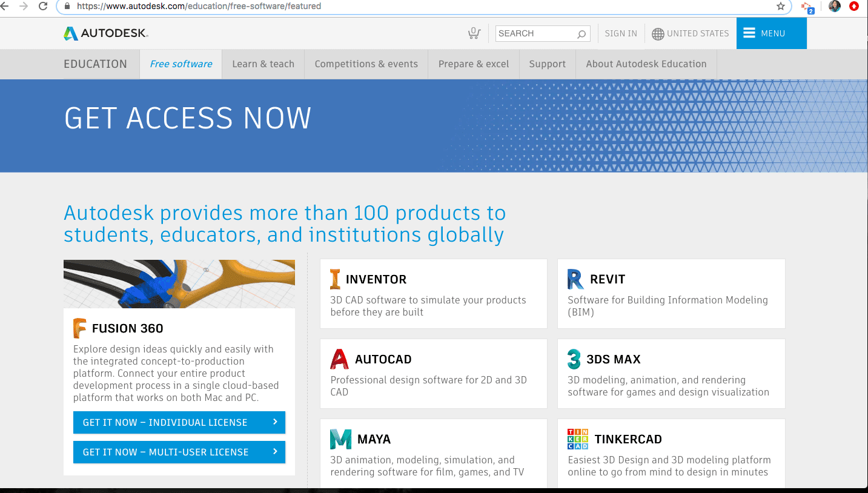This screenshot has width=868, height=493.
Task: Go forward with browser forward arrow
Action: click(x=24, y=6)
